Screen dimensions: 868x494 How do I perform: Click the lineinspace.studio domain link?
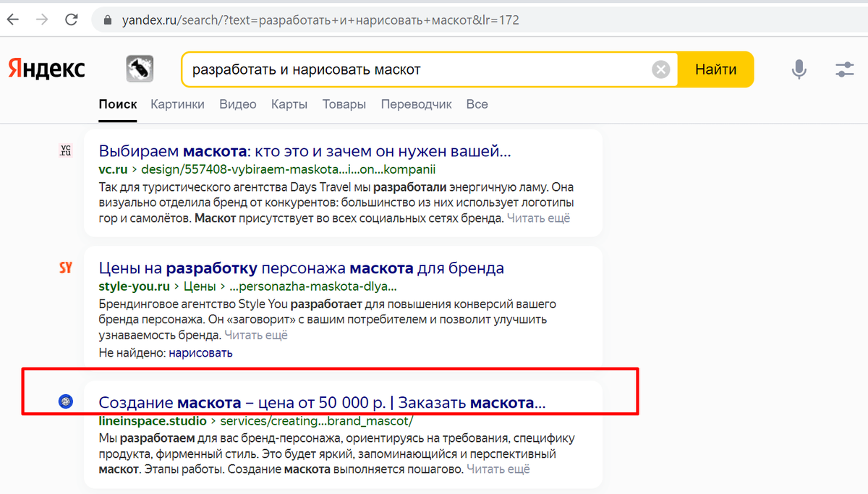(153, 420)
